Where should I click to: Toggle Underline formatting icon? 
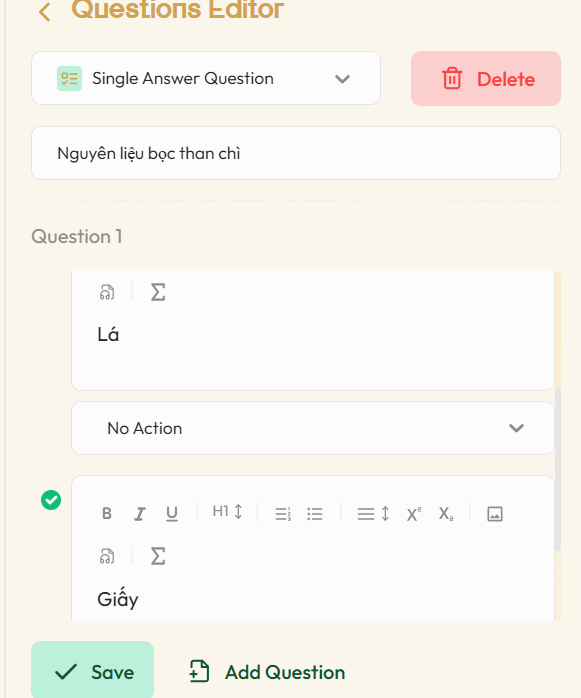click(172, 514)
